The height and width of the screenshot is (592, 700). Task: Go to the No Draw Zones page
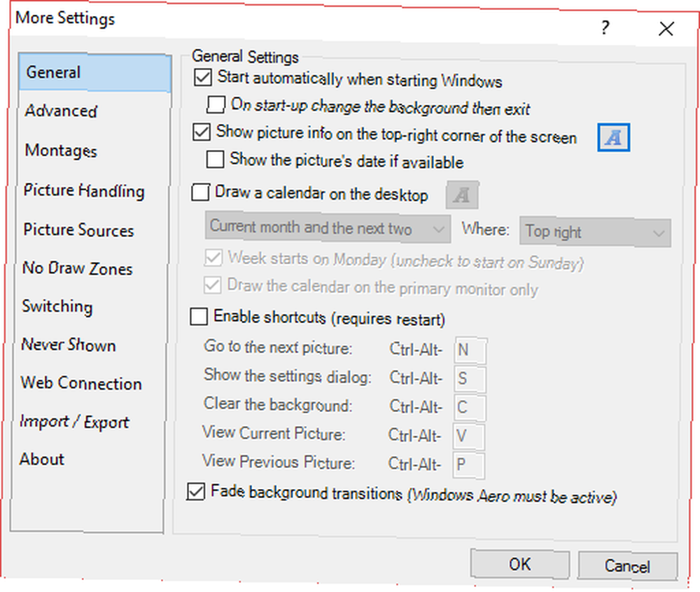(x=78, y=268)
